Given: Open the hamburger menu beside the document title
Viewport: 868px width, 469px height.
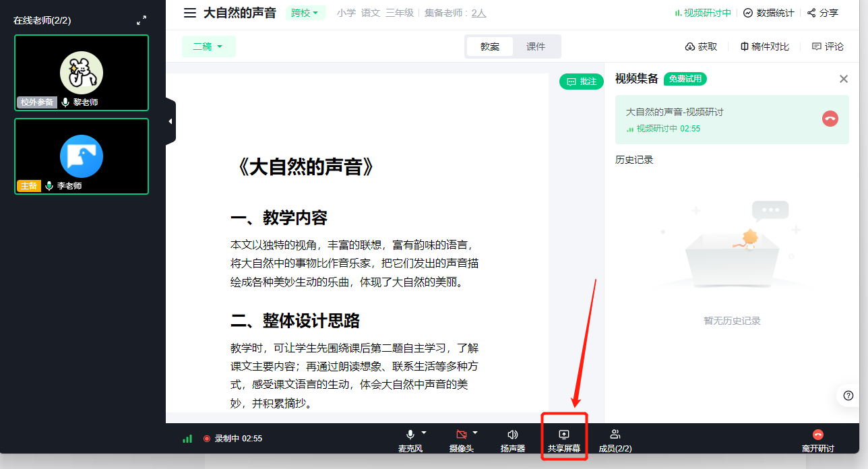Looking at the screenshot, I should [x=190, y=13].
